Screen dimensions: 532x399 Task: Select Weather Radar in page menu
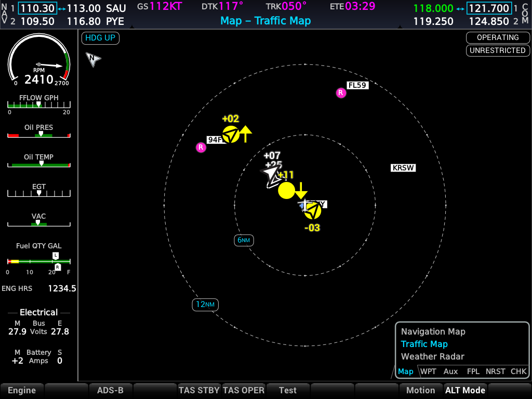433,356
